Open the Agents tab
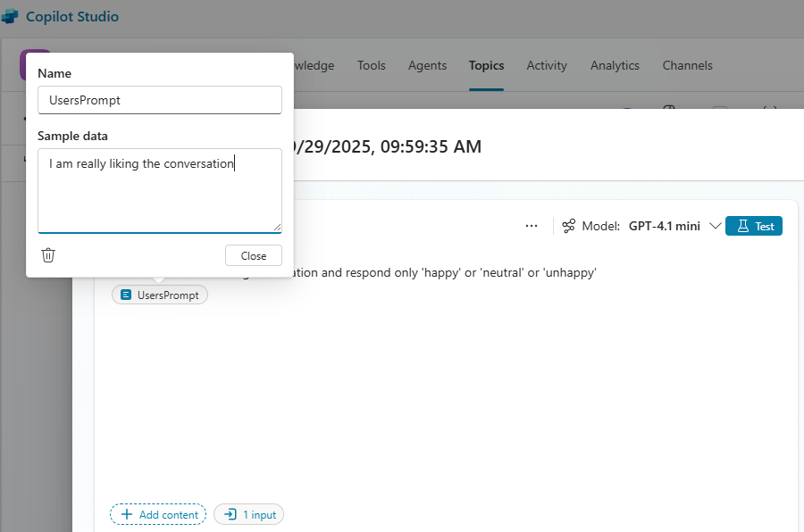 (x=427, y=65)
